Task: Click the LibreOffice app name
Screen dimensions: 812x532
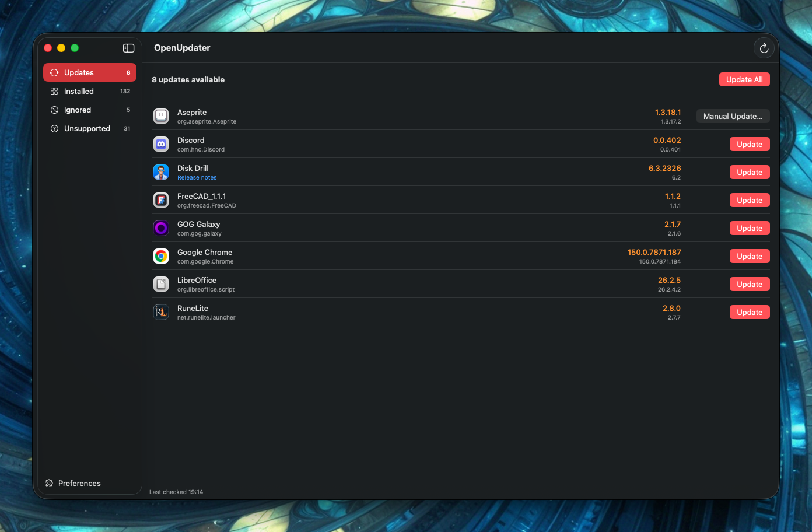Action: tap(197, 280)
